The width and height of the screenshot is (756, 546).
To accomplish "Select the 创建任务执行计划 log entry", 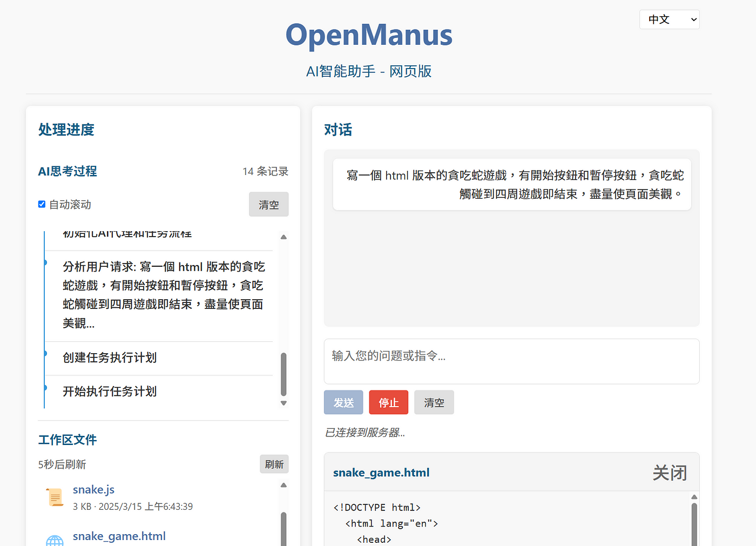I will [110, 358].
